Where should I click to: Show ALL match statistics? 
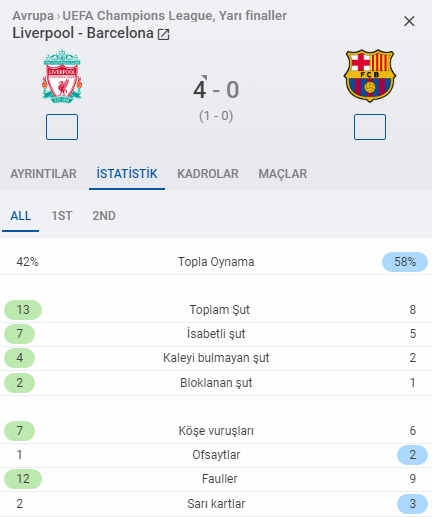(21, 216)
